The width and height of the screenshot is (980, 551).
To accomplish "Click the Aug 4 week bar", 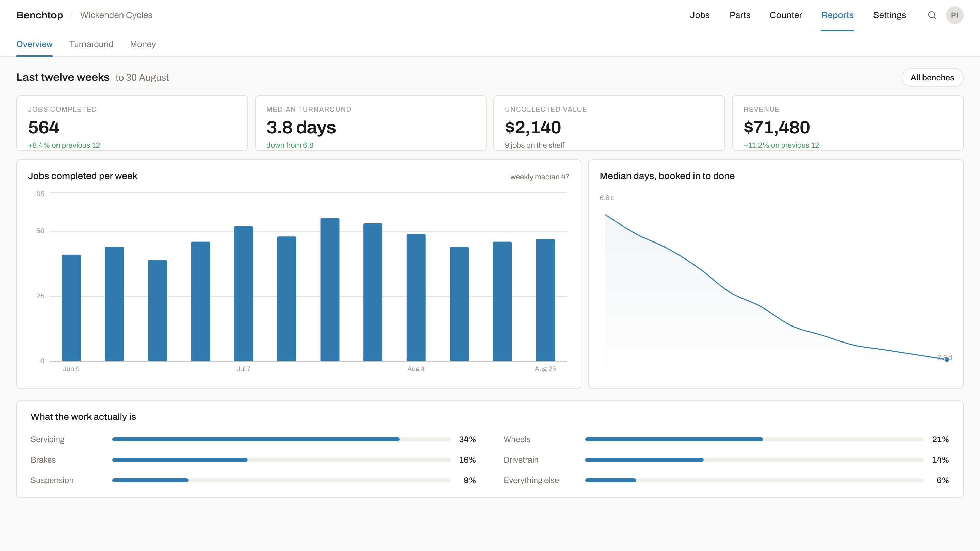I will (x=416, y=297).
